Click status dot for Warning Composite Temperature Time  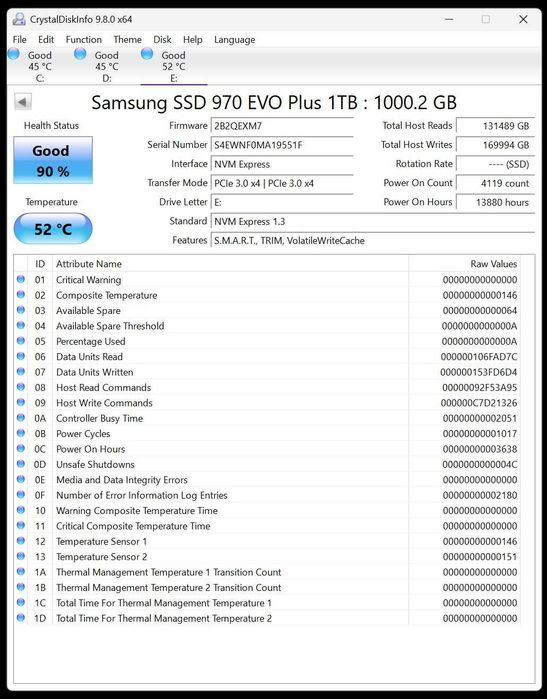(21, 510)
